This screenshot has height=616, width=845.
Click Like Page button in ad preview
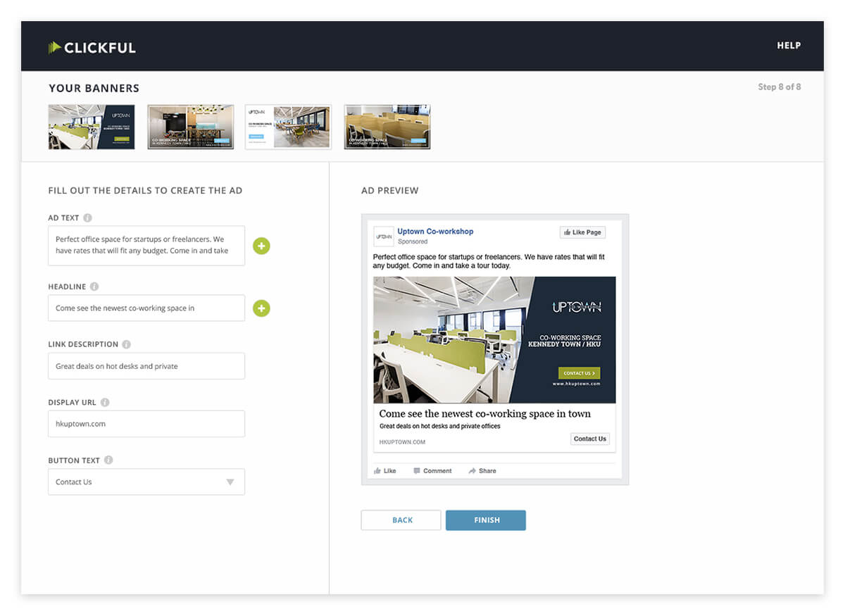point(582,232)
